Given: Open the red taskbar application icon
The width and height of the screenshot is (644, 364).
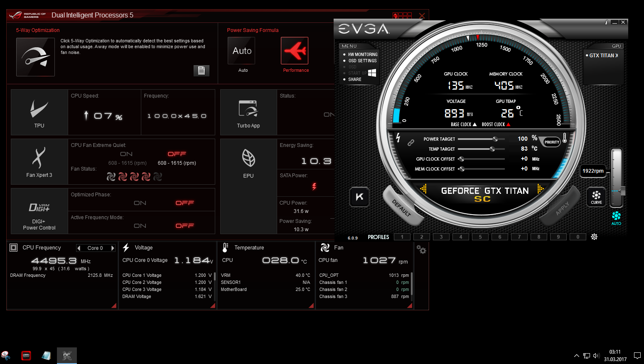Looking at the screenshot, I should (26, 356).
